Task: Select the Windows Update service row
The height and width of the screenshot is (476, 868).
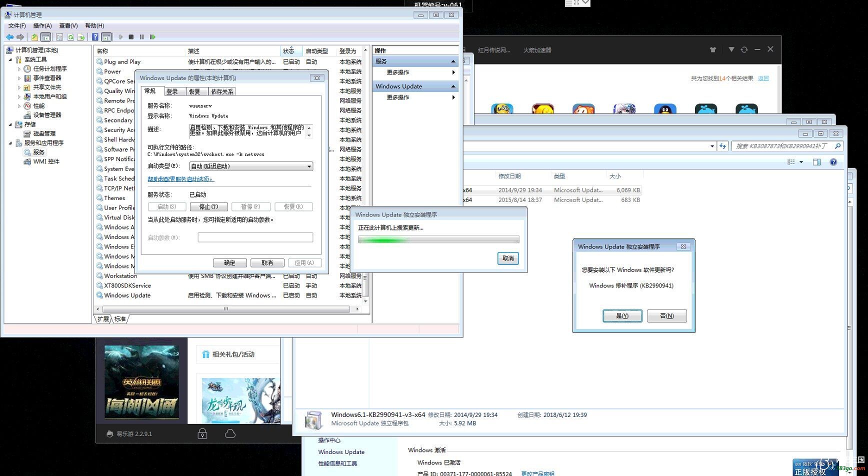Action: click(x=229, y=295)
